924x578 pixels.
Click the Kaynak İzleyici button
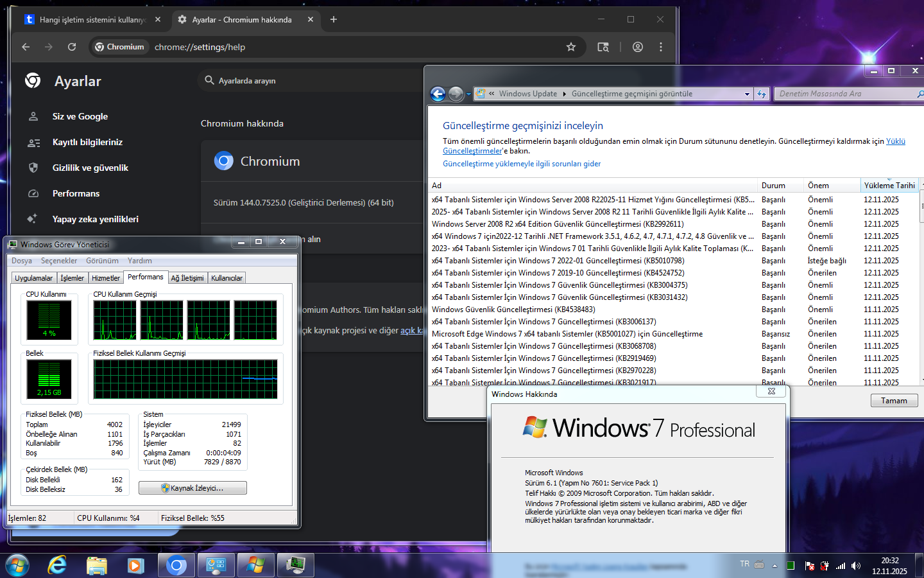pos(193,488)
